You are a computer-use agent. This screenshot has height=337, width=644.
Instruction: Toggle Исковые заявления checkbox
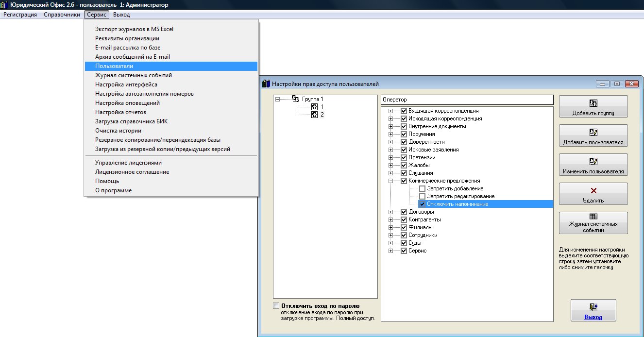click(x=404, y=150)
